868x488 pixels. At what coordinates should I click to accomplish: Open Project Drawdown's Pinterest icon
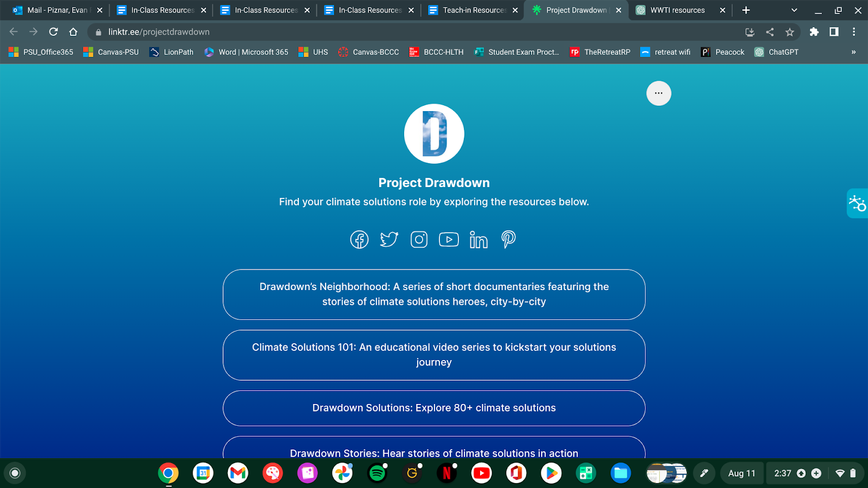click(508, 239)
